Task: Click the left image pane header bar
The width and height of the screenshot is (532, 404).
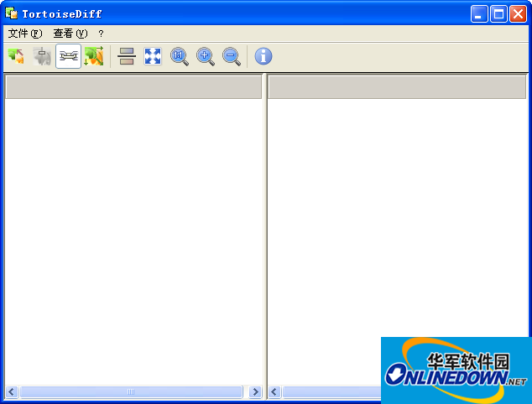Action: [x=133, y=87]
